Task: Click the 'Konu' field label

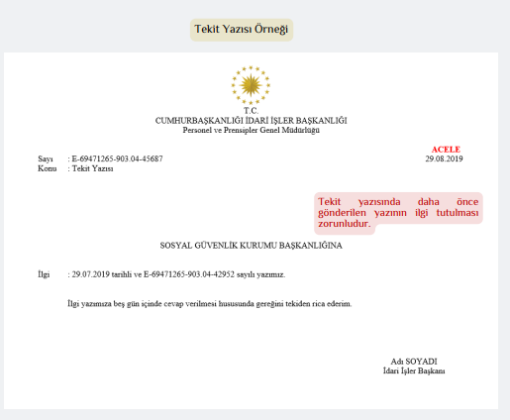Action: pos(47,168)
